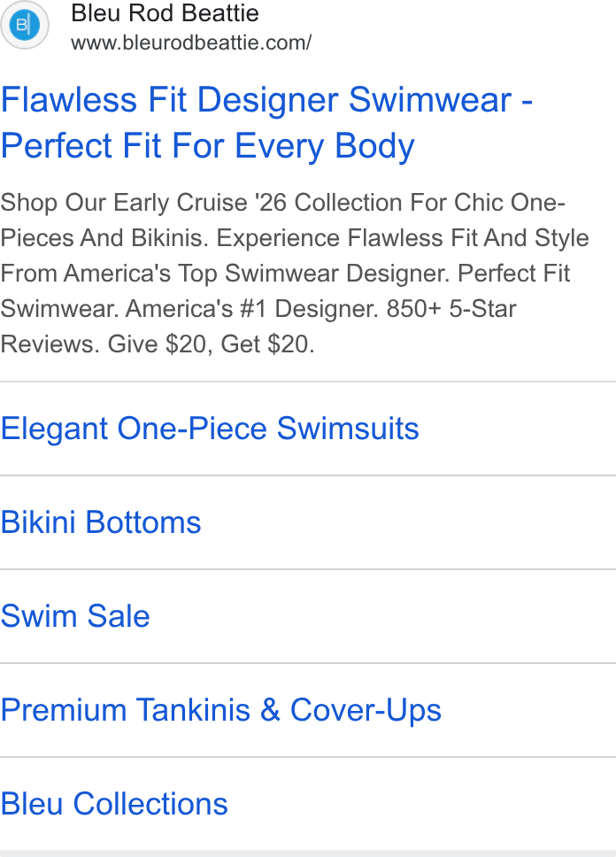Screen dimensions: 616x857
Task: Click the word 'Cover-Ups' in the tankinis sitelink
Action: coord(366,710)
